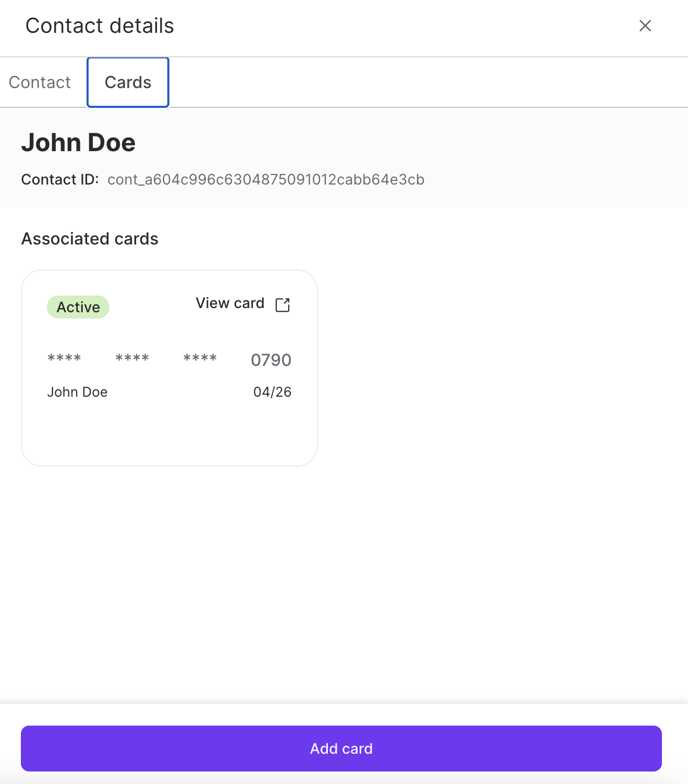This screenshot has height=784, width=688.
Task: Click the third masked card number group
Action: click(200, 359)
